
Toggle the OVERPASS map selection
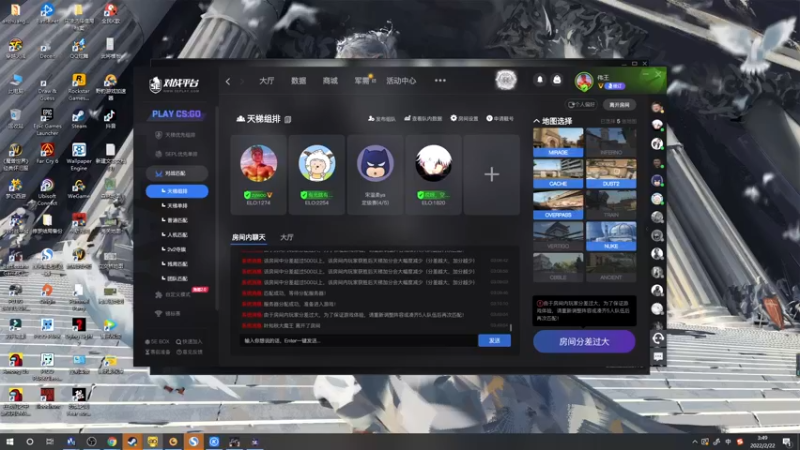558,205
